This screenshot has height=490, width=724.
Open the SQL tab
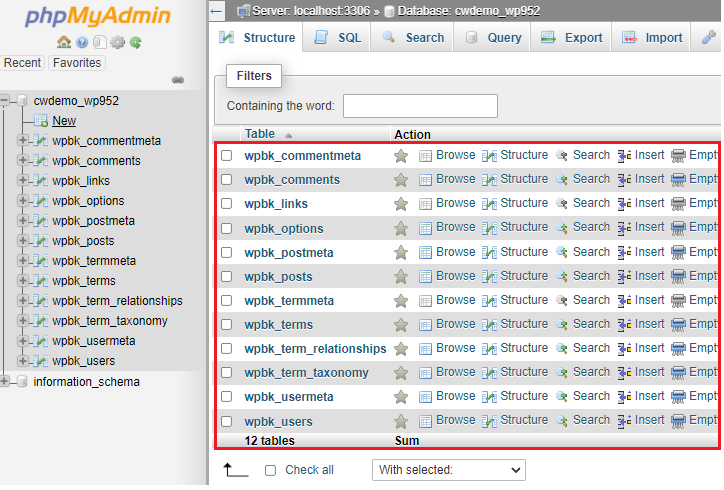[338, 38]
